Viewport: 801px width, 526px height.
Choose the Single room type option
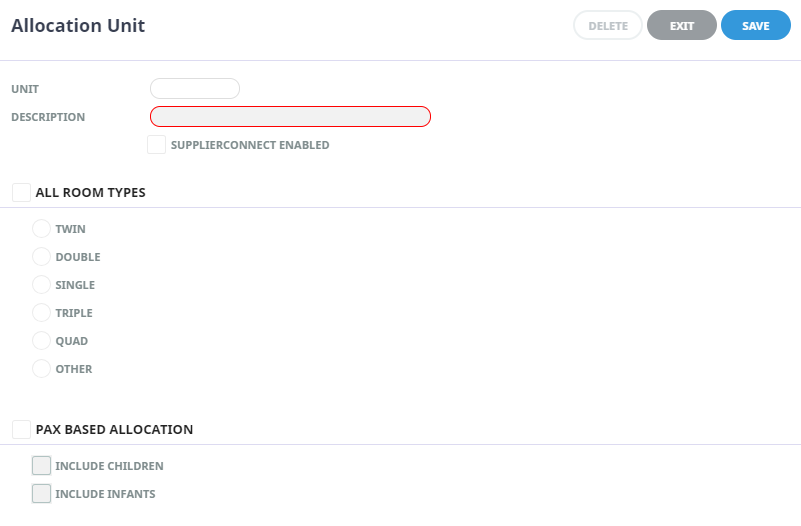pyautogui.click(x=41, y=285)
